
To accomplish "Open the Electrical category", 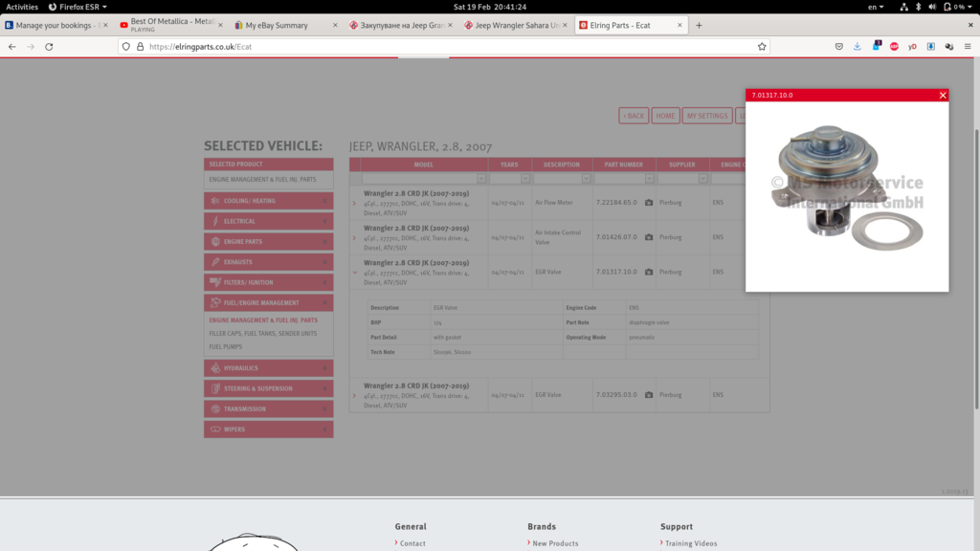I will pos(268,221).
